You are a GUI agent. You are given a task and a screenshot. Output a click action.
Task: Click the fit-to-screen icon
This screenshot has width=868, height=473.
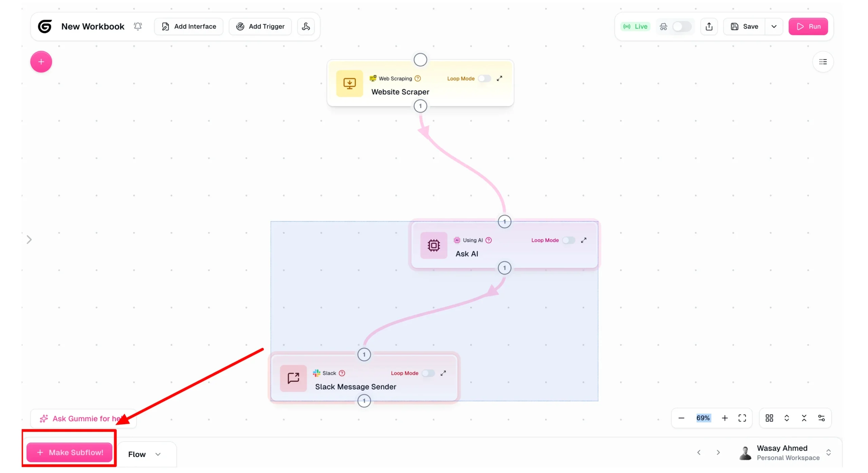click(742, 418)
